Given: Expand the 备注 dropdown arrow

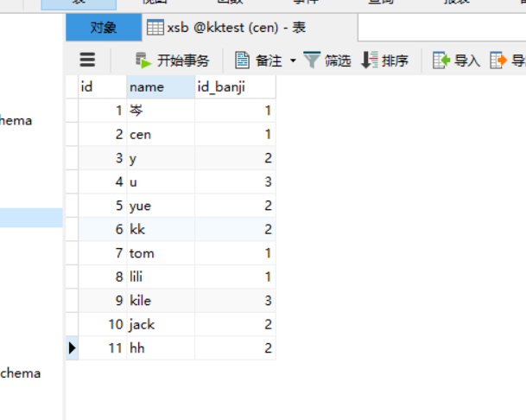Looking at the screenshot, I should point(293,60).
